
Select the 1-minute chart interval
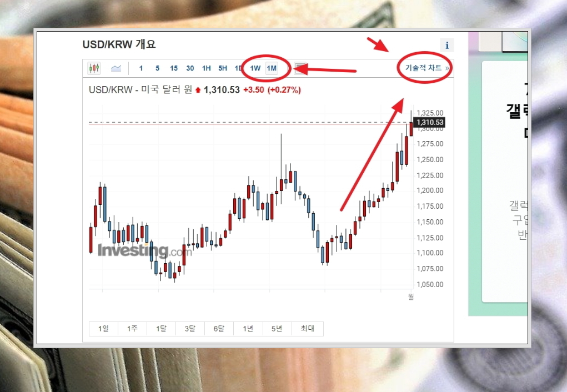pyautogui.click(x=141, y=68)
